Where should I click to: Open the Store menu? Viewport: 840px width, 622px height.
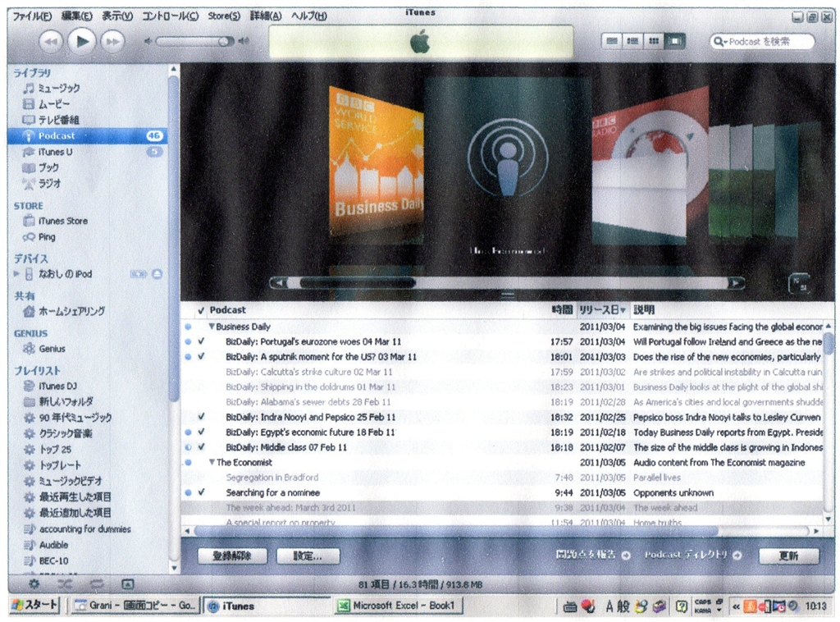(224, 16)
